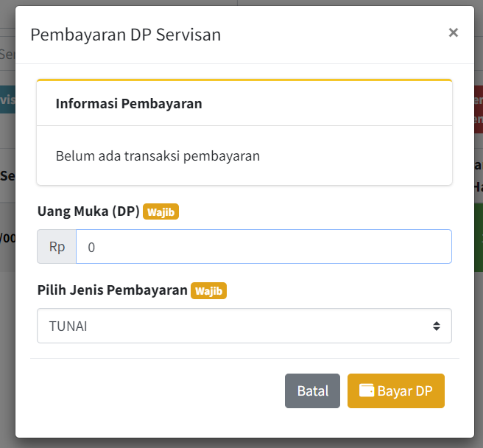Image resolution: width=483 pixels, height=448 pixels.
Task: Click the bold column header at left edge
Action: click(x=7, y=176)
